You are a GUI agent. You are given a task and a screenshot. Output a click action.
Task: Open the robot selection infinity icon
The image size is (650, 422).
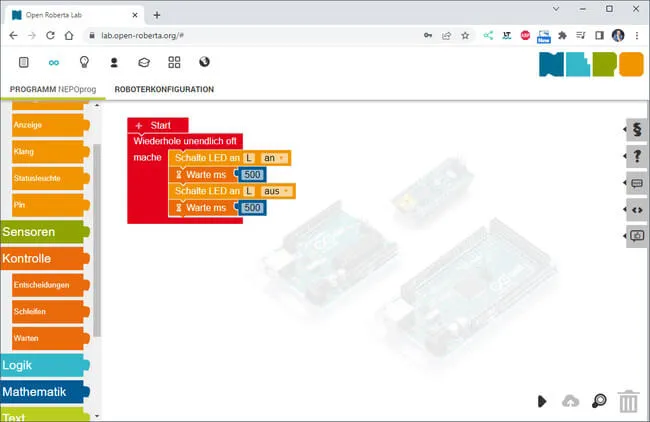(53, 63)
